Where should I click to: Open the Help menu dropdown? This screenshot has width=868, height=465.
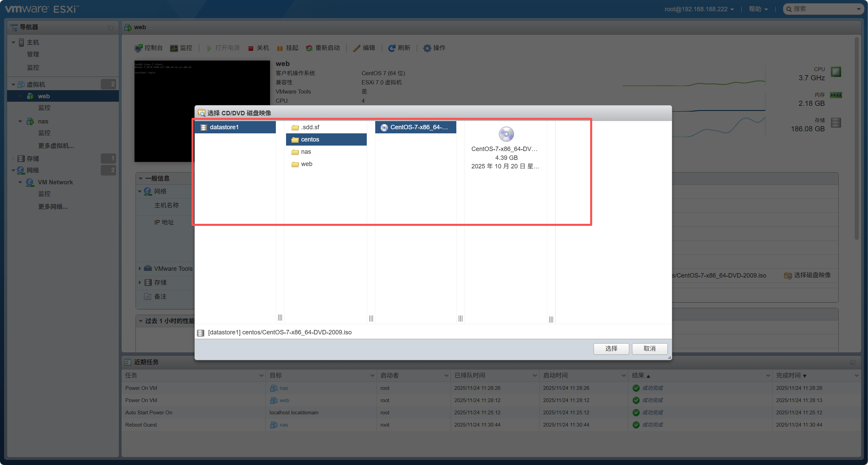click(x=758, y=9)
